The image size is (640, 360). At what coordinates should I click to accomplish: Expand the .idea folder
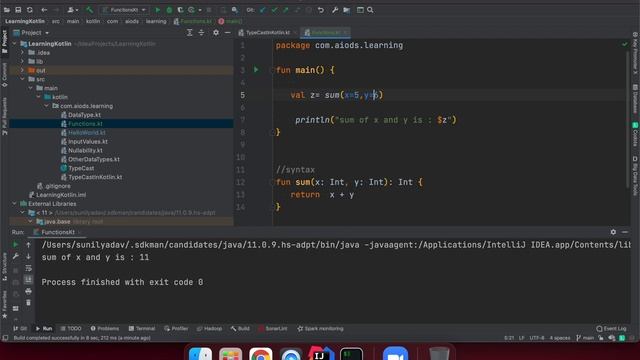coord(22,53)
